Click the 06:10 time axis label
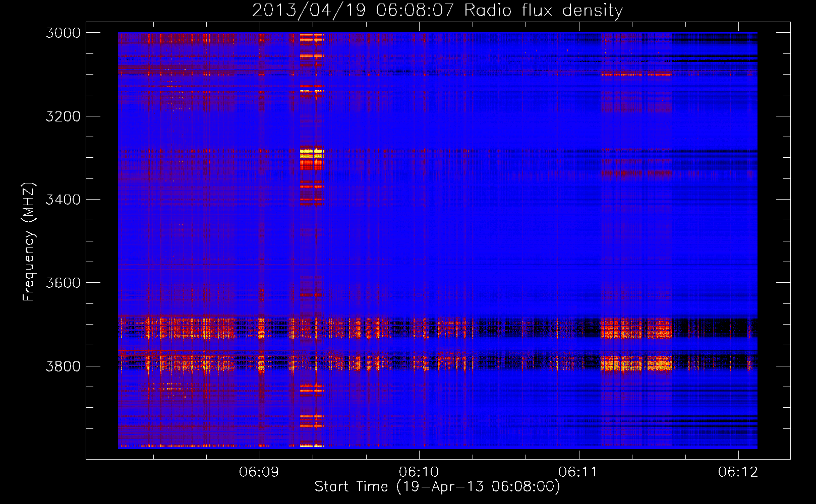 419,472
